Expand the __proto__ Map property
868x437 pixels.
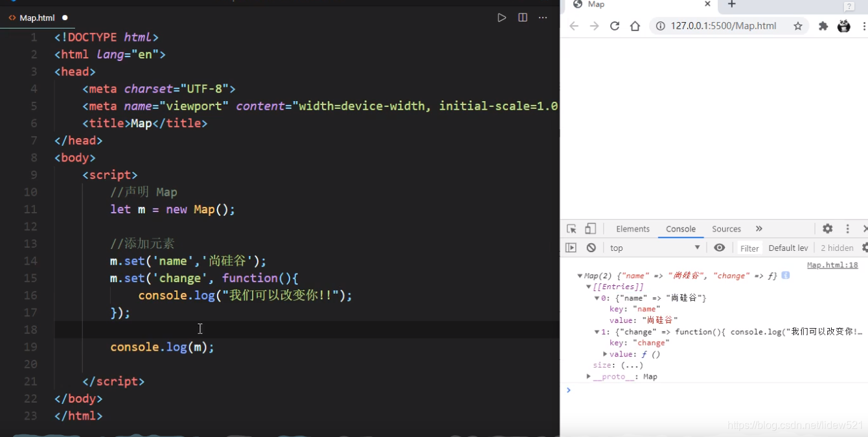click(x=588, y=376)
